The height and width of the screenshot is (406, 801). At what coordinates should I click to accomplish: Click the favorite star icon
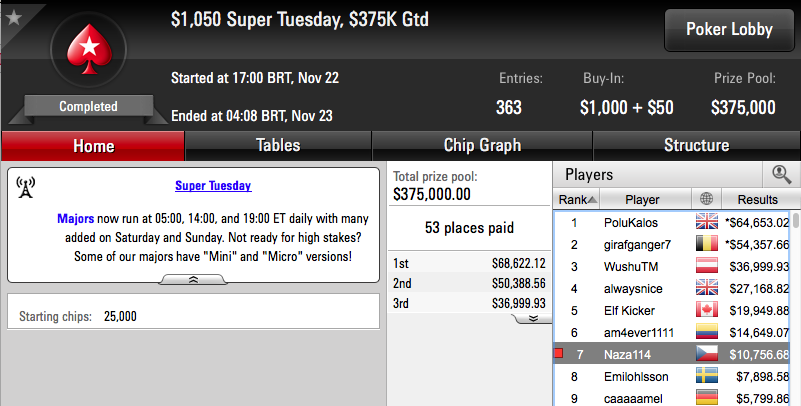[x=14, y=18]
